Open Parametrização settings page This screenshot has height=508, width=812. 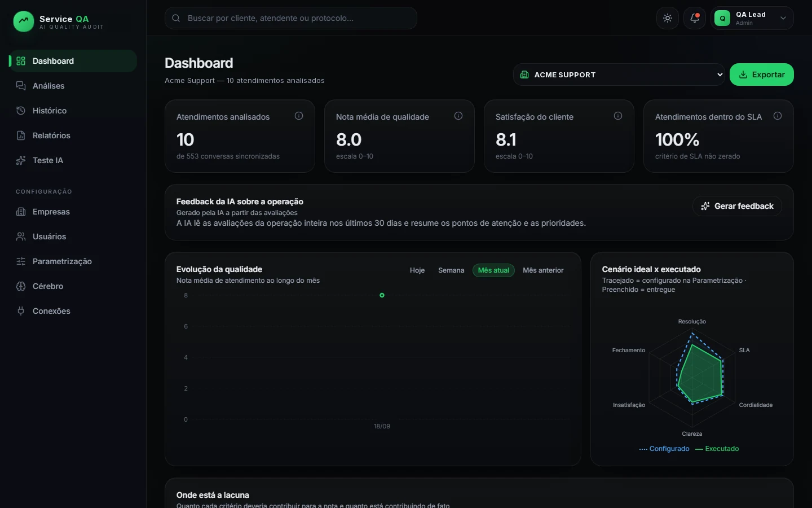click(x=73, y=261)
